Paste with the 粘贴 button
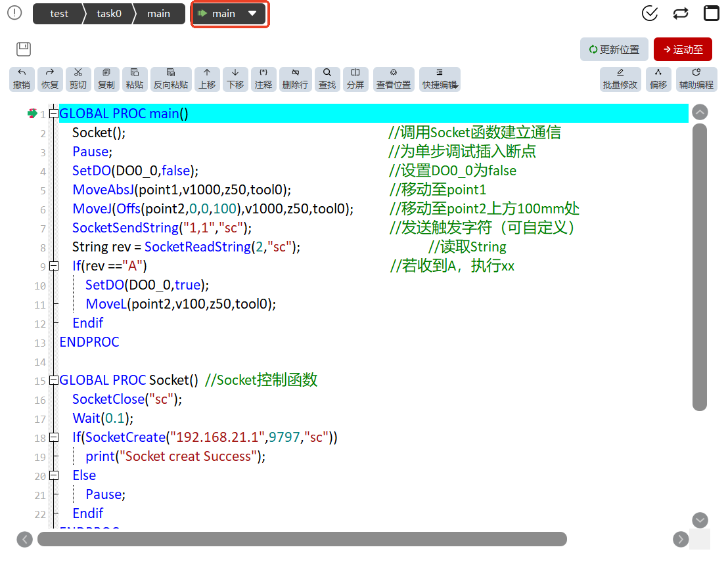 coord(135,79)
